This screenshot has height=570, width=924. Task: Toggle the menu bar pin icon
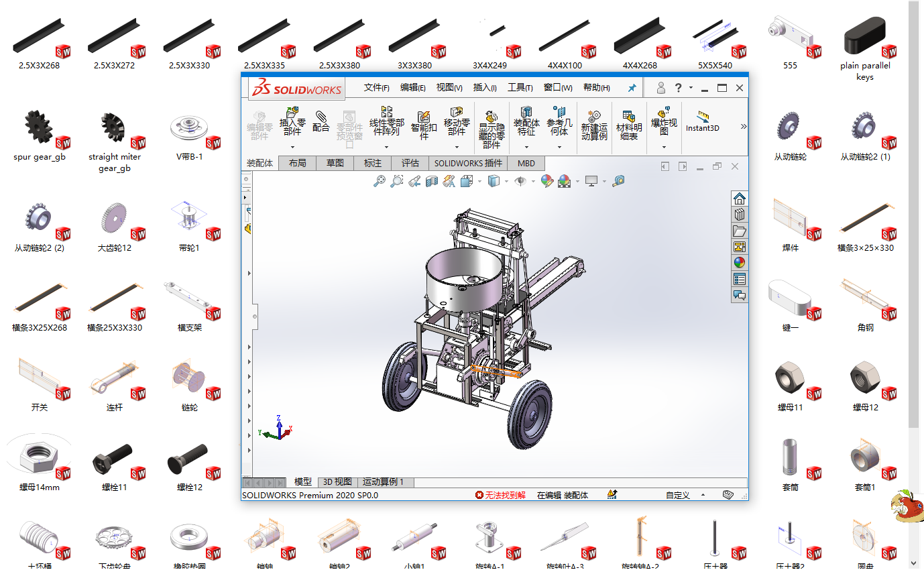point(631,87)
